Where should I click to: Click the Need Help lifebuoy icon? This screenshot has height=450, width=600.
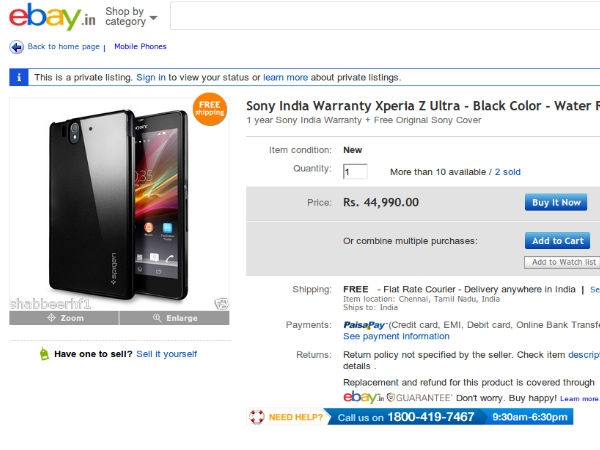point(258,417)
